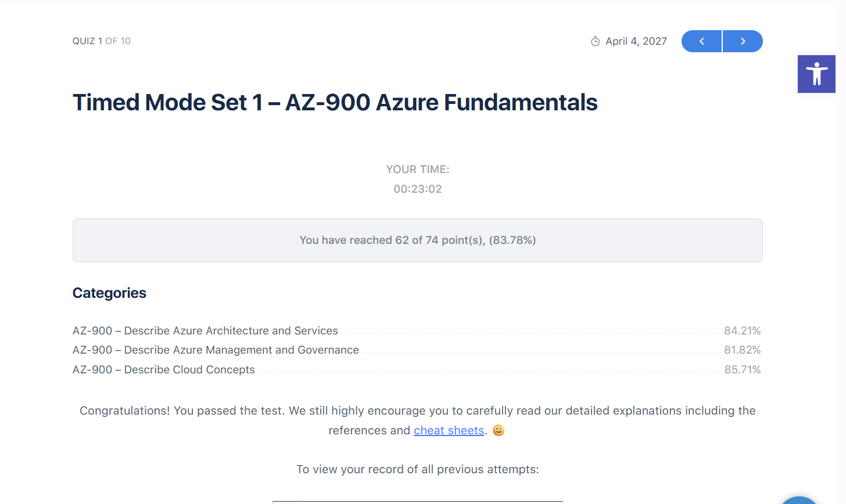
Task: Go to next quiz with right chevron
Action: click(x=743, y=41)
